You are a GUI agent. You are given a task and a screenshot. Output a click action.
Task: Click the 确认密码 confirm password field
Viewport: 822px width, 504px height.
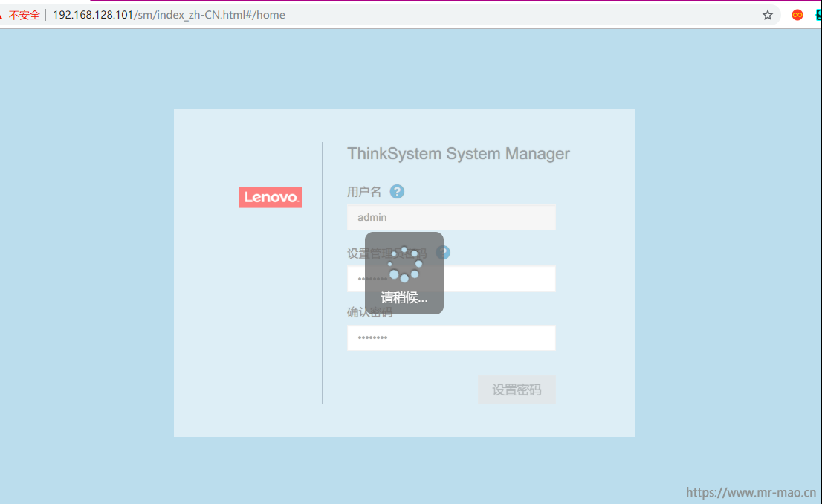click(451, 337)
